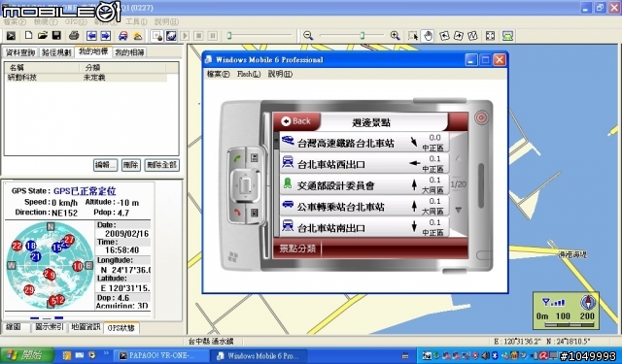
Task: Toggle the map lock icon button
Action: tap(157, 36)
